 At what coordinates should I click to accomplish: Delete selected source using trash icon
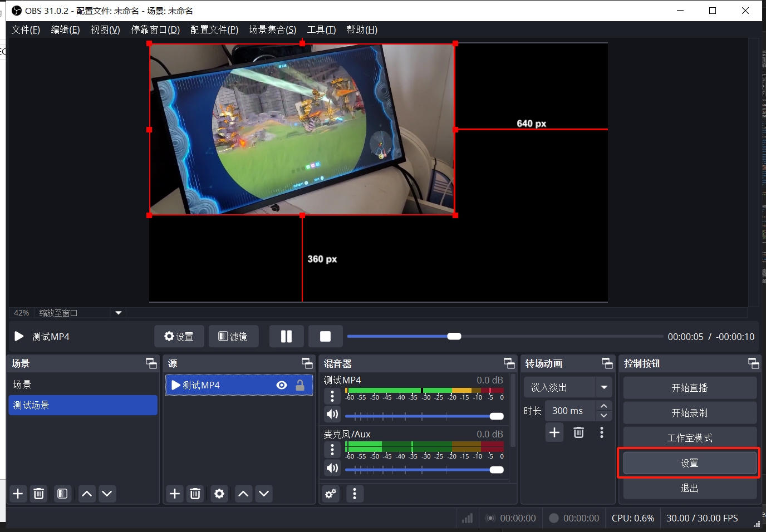(195, 494)
